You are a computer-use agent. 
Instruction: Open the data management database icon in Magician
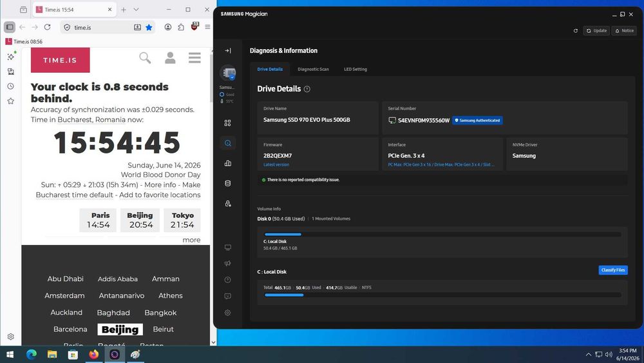228,183
